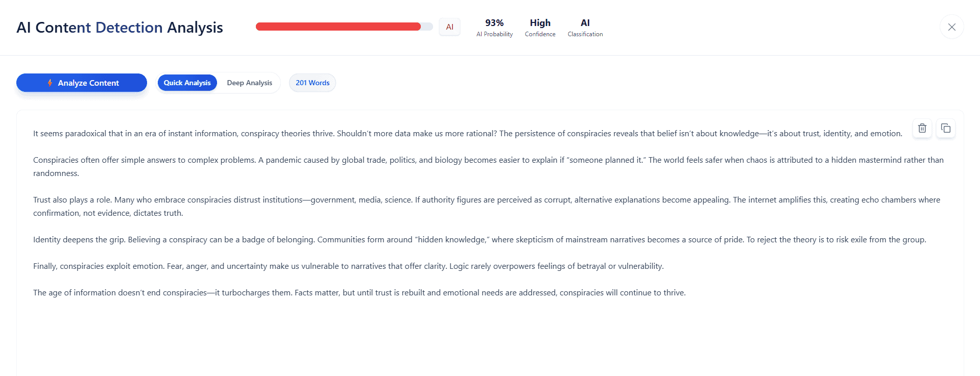Click the AI Content Detection Analysis title

click(x=119, y=27)
